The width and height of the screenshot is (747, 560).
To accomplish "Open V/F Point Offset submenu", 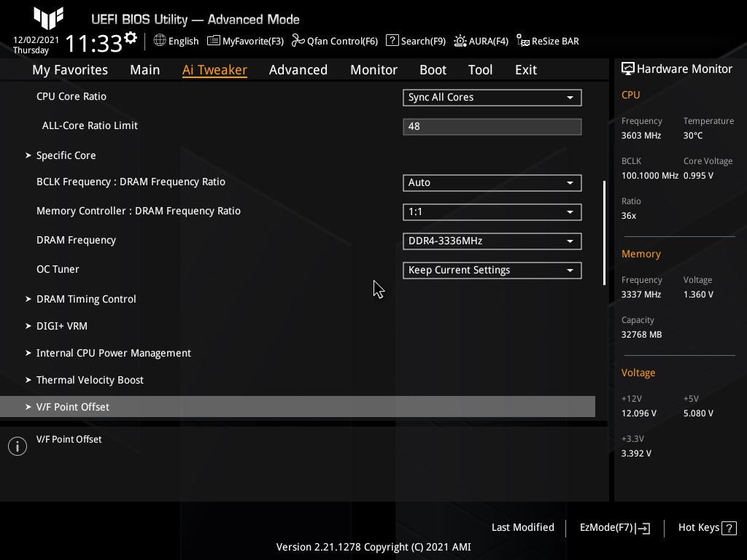I will pos(298,407).
